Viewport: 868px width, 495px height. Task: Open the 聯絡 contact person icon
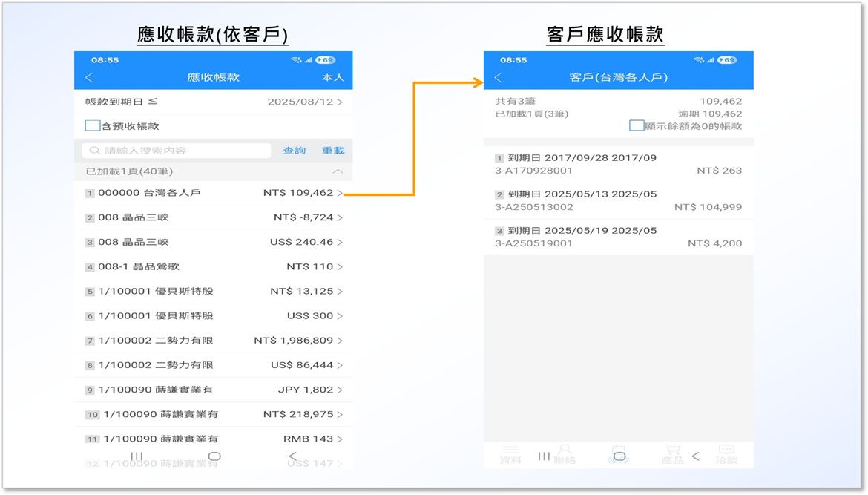pos(565,450)
